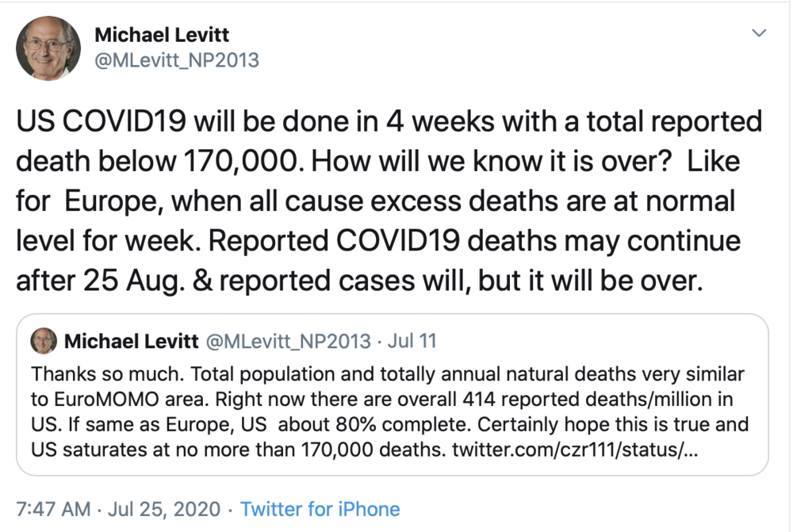
Task: Open Michael Levitt display name at top
Action: tap(162, 35)
